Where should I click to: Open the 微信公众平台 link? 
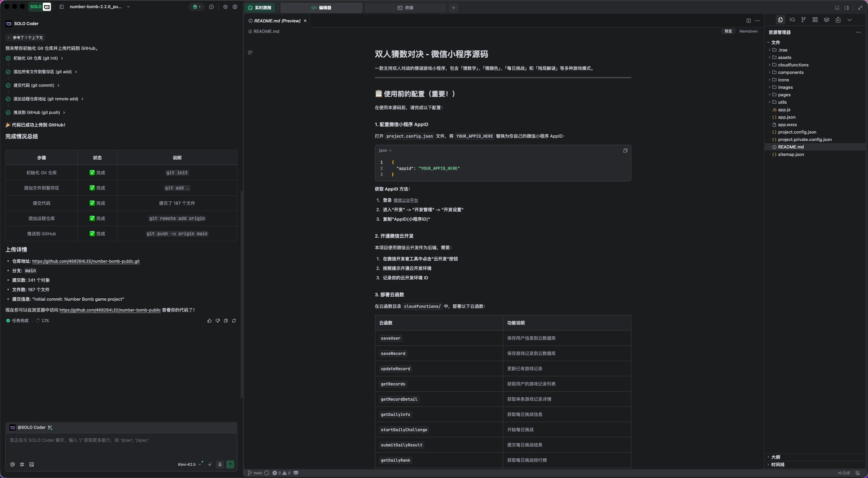coord(406,200)
